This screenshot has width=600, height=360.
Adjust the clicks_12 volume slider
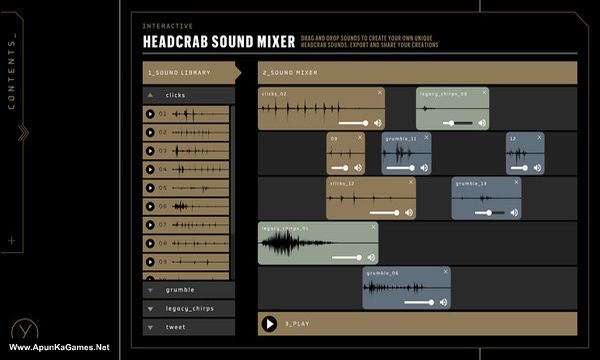(385, 212)
